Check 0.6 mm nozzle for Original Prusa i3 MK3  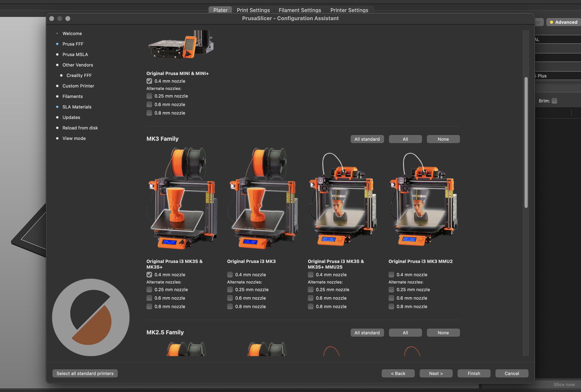point(230,298)
